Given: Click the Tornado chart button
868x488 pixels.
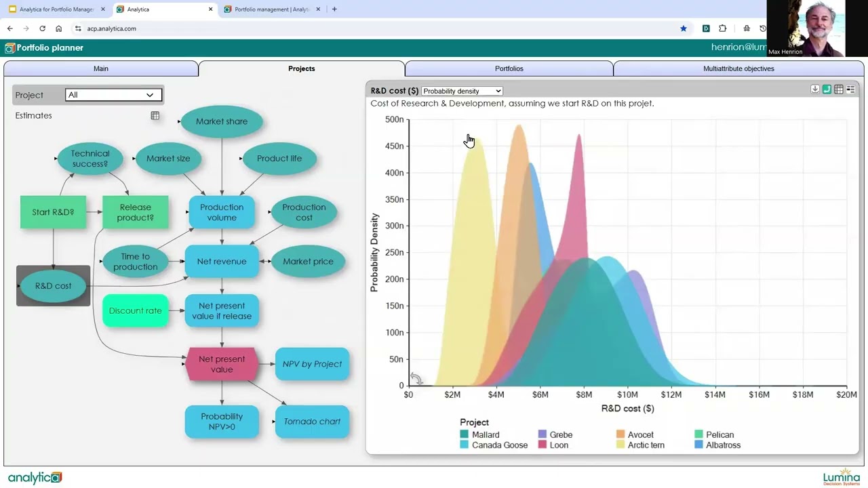Looking at the screenshot, I should click(x=312, y=422).
